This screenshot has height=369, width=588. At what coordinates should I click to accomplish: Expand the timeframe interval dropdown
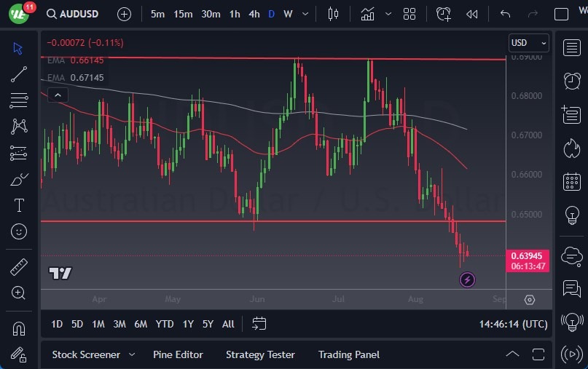[305, 14]
